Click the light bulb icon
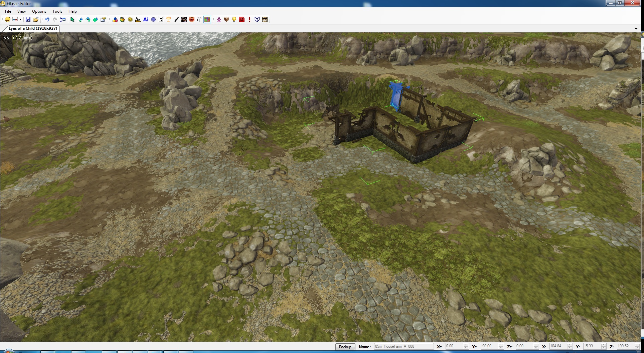Viewport: 644px width, 353px height. coord(234,20)
